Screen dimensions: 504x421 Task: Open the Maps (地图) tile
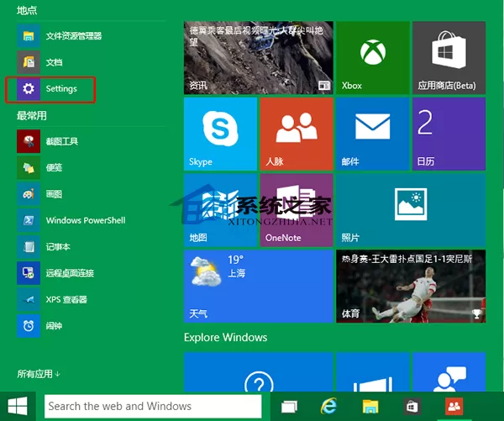(x=220, y=210)
